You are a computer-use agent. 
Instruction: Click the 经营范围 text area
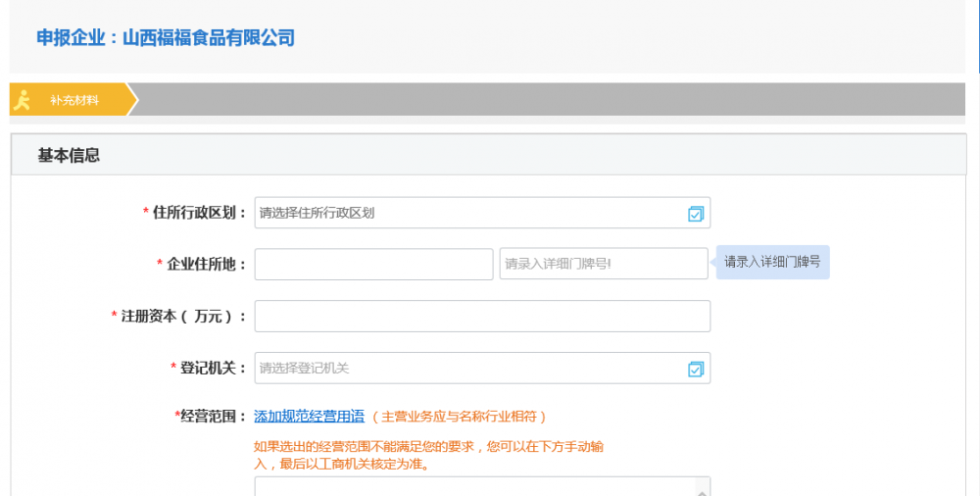point(482,486)
